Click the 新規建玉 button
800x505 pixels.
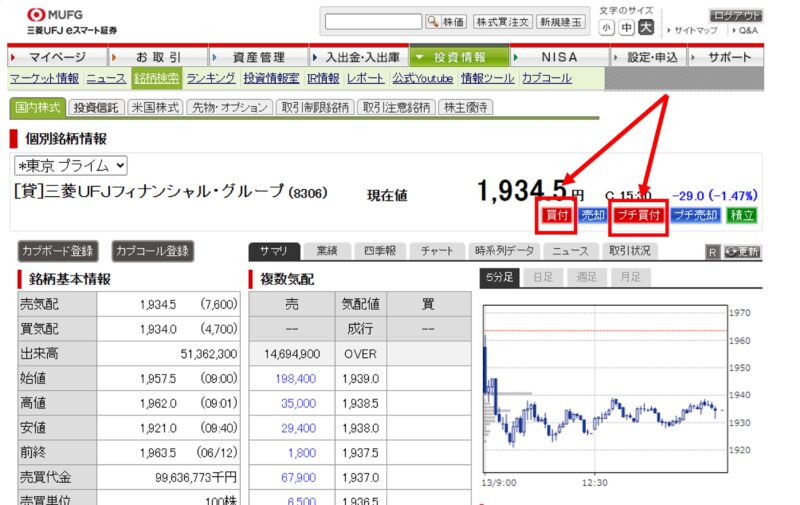point(561,21)
